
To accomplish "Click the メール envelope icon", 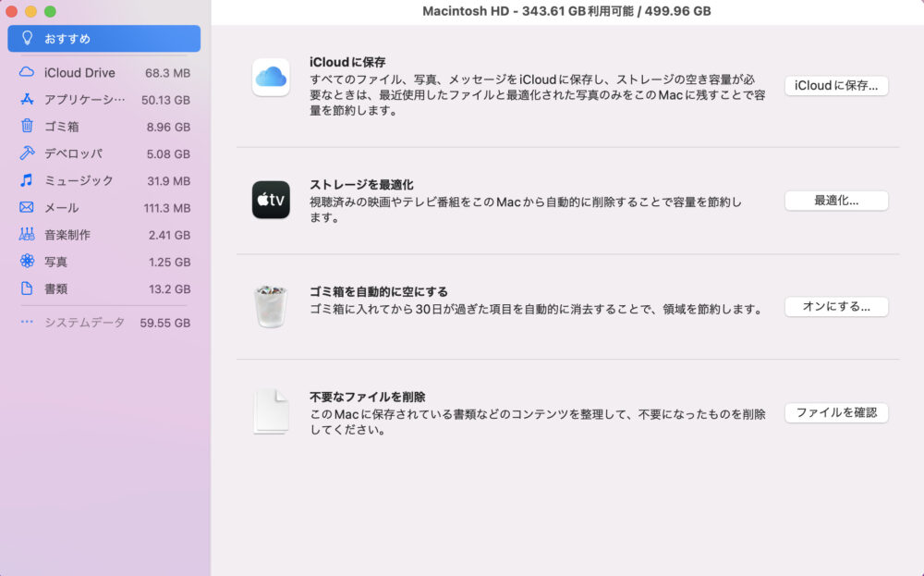I will [27, 207].
